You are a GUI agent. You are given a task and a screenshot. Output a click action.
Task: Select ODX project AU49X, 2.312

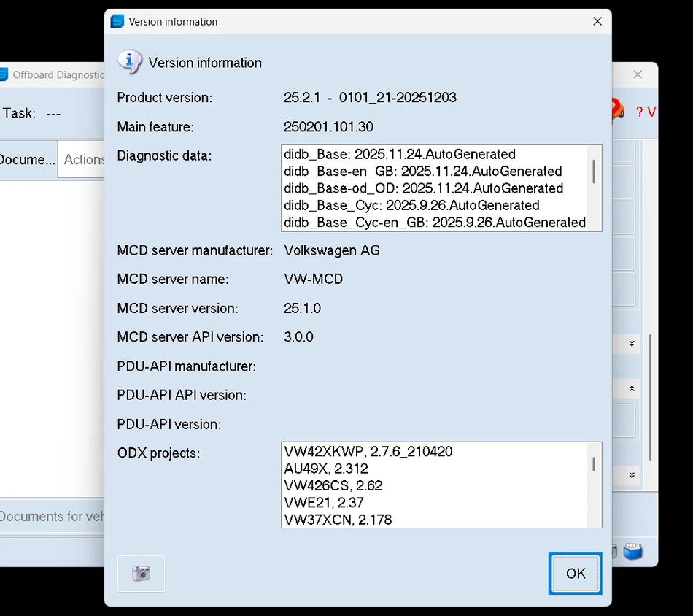click(326, 469)
